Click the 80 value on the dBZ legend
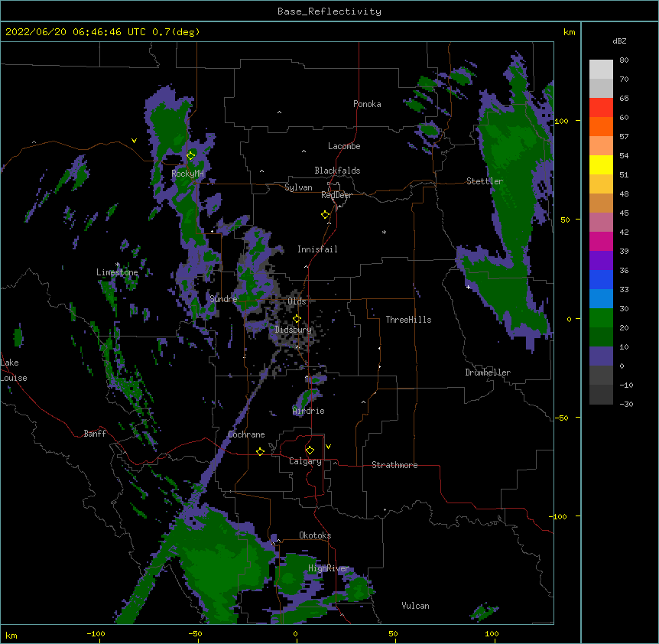The height and width of the screenshot is (644, 659). (624, 60)
